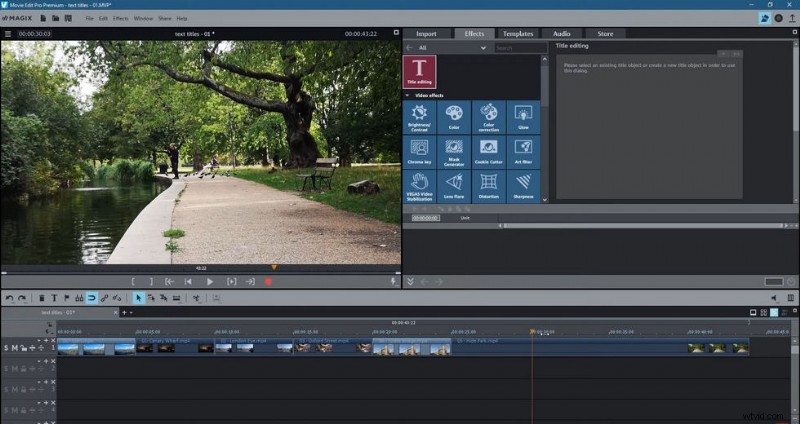
Task: Open the Distortion effect tile
Action: [x=489, y=187]
